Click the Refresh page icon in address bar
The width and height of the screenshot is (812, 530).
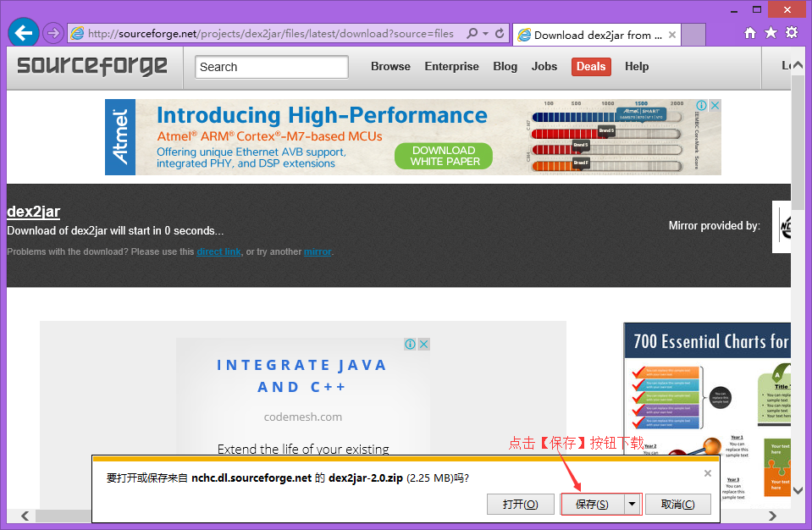[500, 34]
